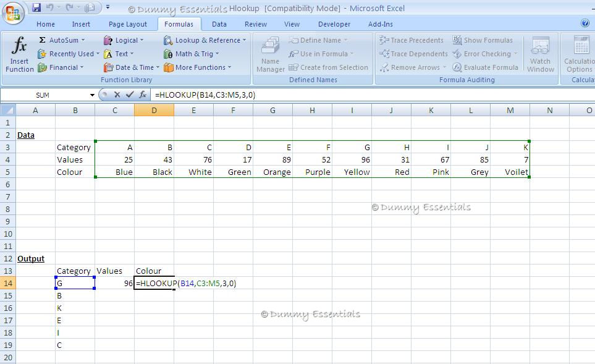Image resolution: width=595 pixels, height=364 pixels.
Task: Expand the AutoSum dropdown arrow
Action: pos(83,40)
